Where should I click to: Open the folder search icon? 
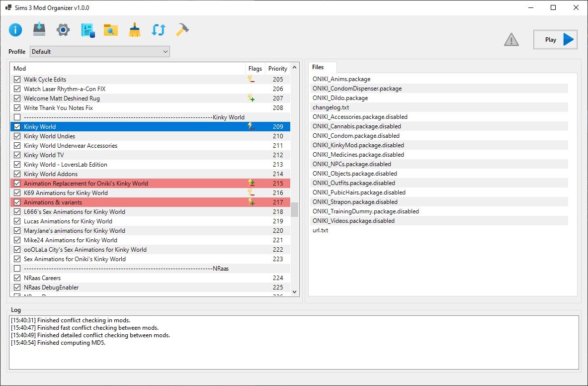[x=111, y=30]
